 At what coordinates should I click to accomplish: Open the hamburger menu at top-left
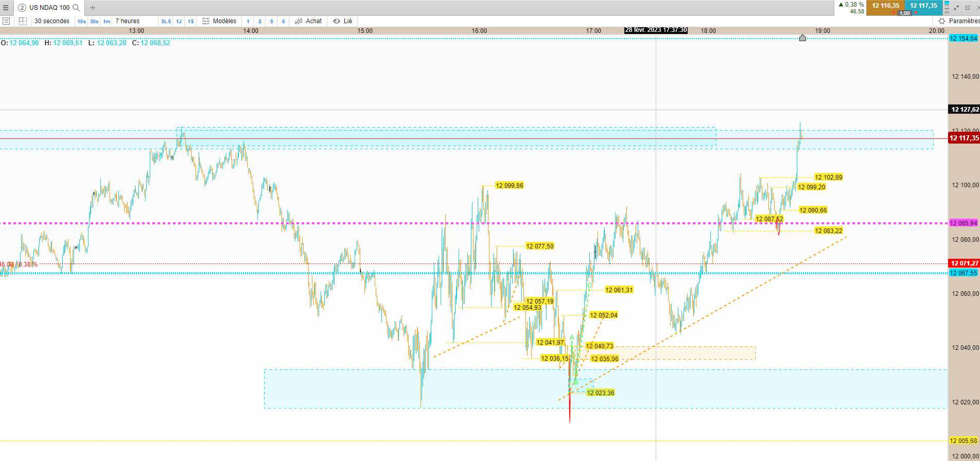pyautogui.click(x=6, y=8)
